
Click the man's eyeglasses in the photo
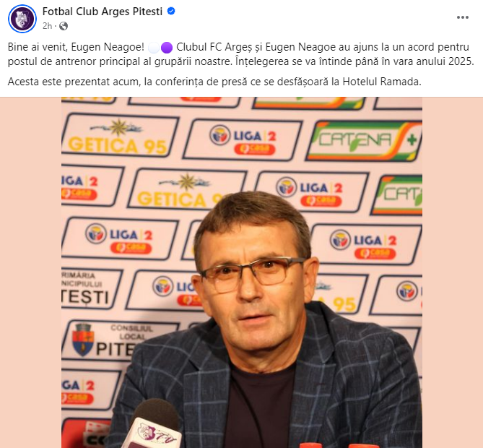click(x=253, y=273)
